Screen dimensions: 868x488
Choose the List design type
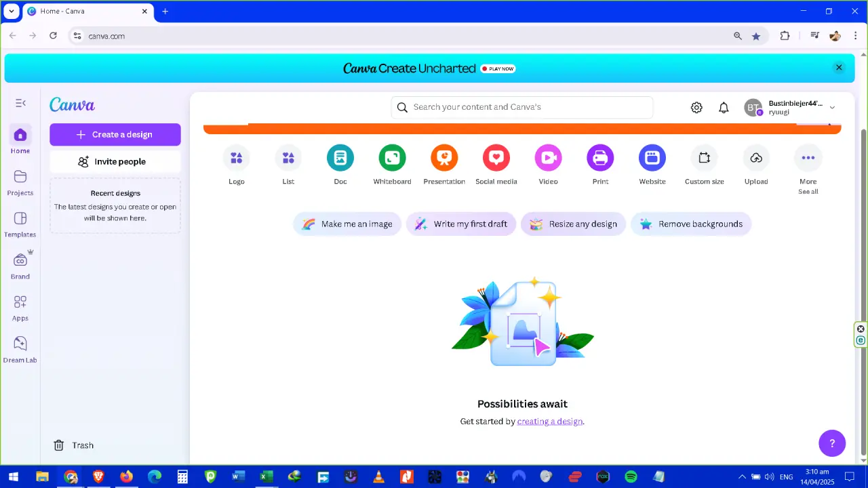[x=288, y=158]
